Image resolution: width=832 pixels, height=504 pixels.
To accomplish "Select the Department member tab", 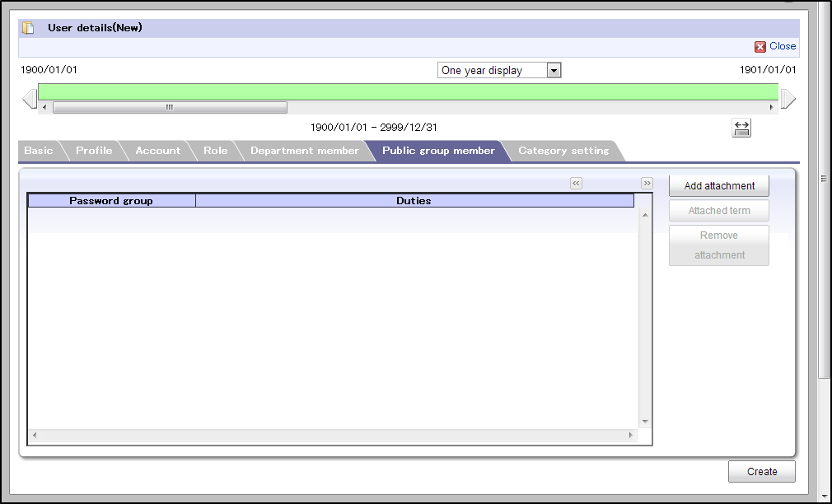I will click(305, 151).
